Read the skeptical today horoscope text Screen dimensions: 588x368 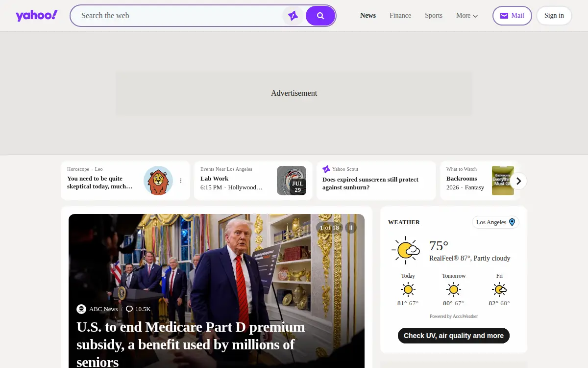[x=100, y=183]
